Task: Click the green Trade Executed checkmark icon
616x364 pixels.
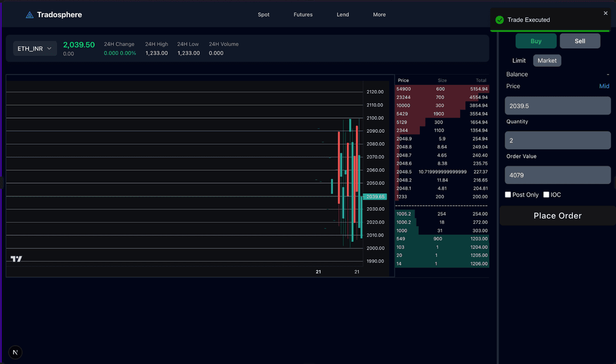Action: [x=500, y=20]
